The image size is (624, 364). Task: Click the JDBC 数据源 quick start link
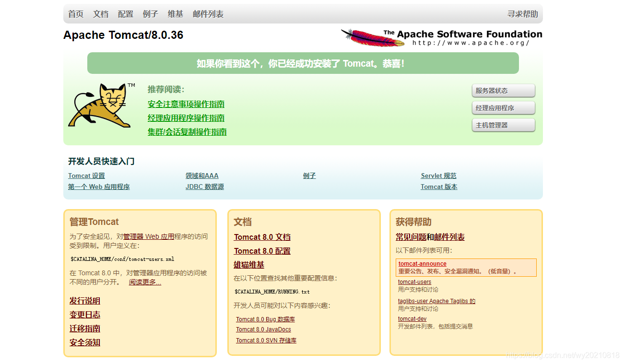point(205,187)
